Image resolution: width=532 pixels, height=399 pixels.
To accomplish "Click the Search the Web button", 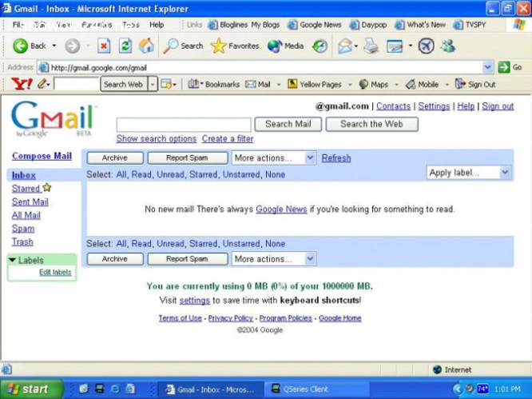I will [x=372, y=124].
